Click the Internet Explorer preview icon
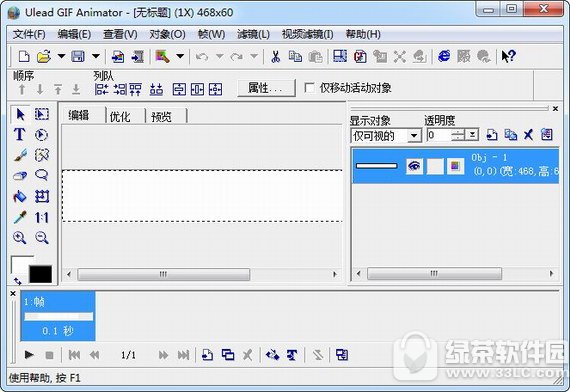This screenshot has height=392, width=570. pyautogui.click(x=444, y=56)
